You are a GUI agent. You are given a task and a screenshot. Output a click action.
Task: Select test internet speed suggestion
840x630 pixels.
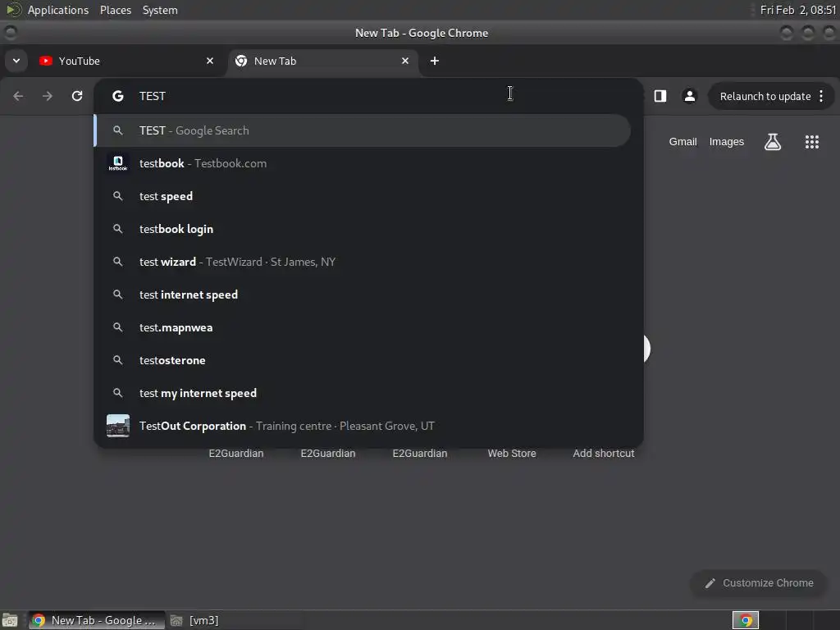pos(363,294)
